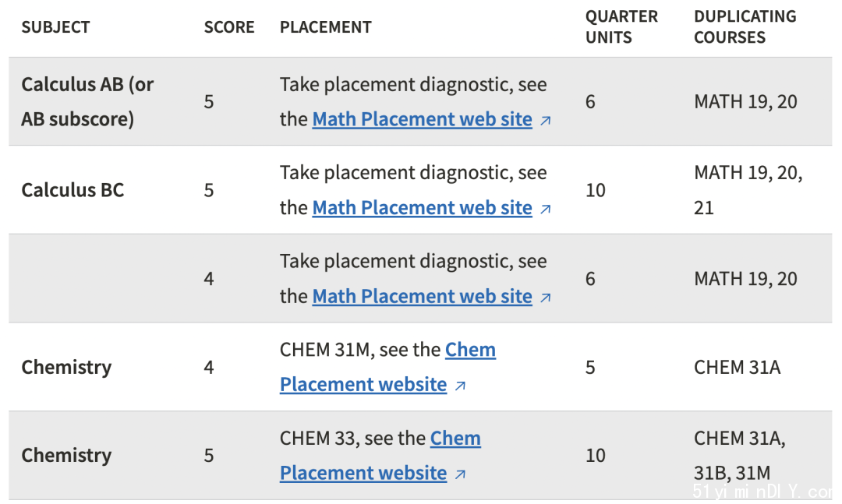Click external arrow icon after CHEM 33 placement link
The width and height of the screenshot is (842, 504).
(460, 474)
